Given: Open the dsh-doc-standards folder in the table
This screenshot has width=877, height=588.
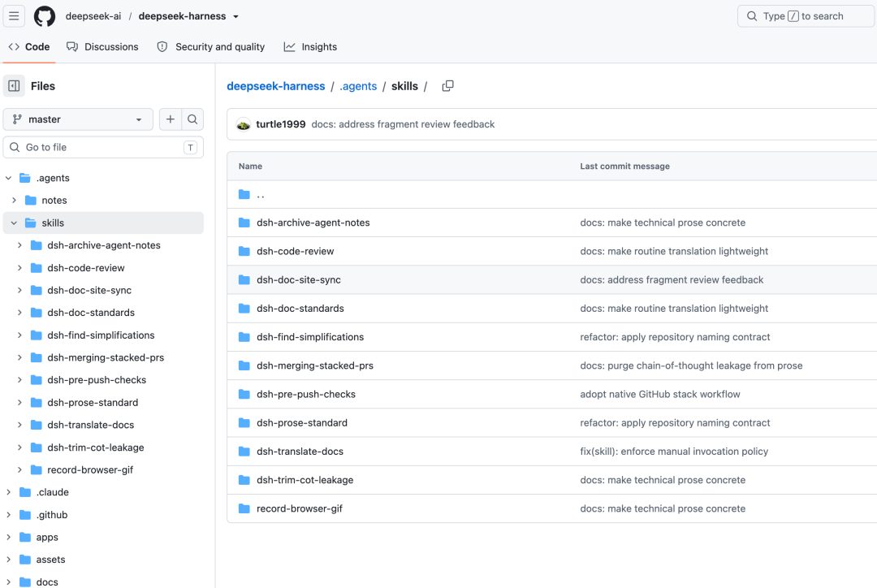Looking at the screenshot, I should click(300, 309).
